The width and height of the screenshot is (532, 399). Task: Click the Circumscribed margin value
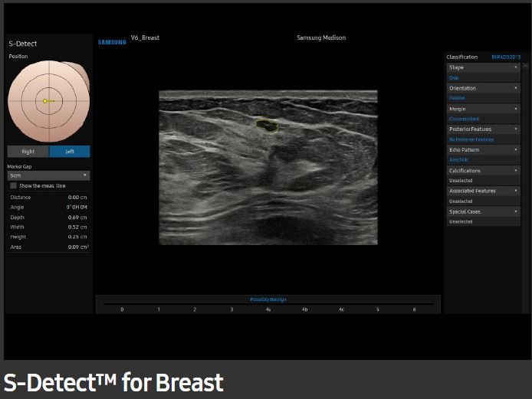(464, 119)
